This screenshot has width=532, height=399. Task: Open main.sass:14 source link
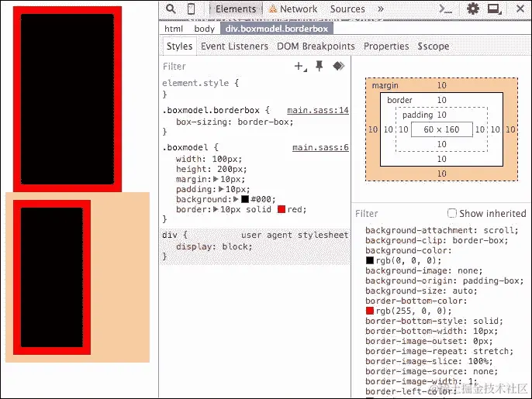coord(318,110)
